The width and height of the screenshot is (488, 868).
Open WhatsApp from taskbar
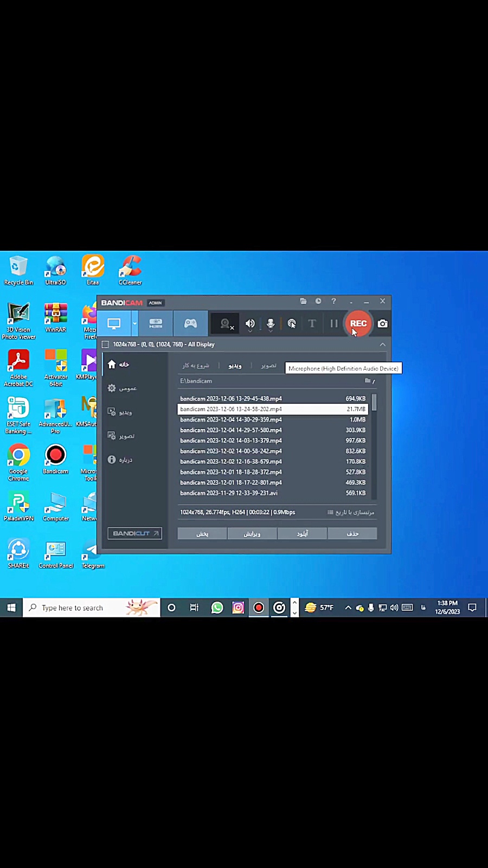click(217, 608)
